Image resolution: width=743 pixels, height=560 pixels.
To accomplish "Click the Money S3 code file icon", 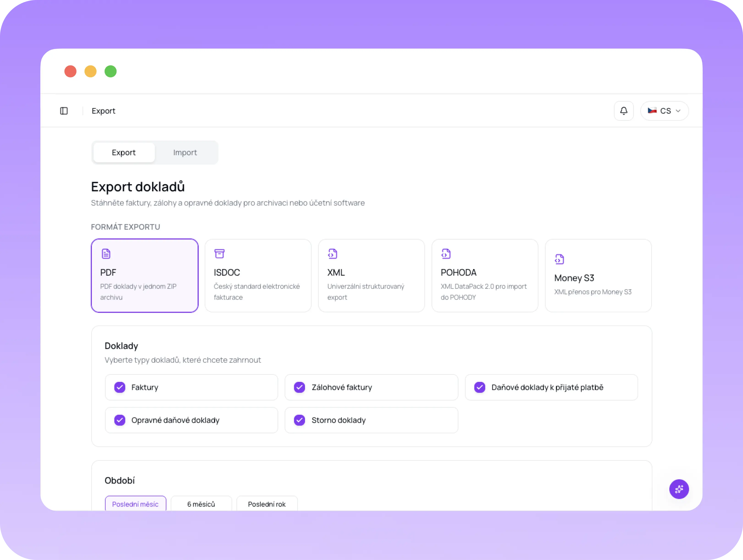I will coord(559,259).
